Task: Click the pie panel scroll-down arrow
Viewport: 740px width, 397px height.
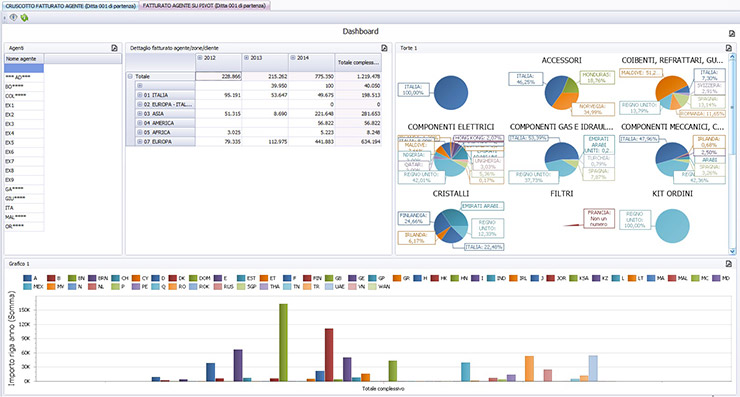Action: pos(732,252)
